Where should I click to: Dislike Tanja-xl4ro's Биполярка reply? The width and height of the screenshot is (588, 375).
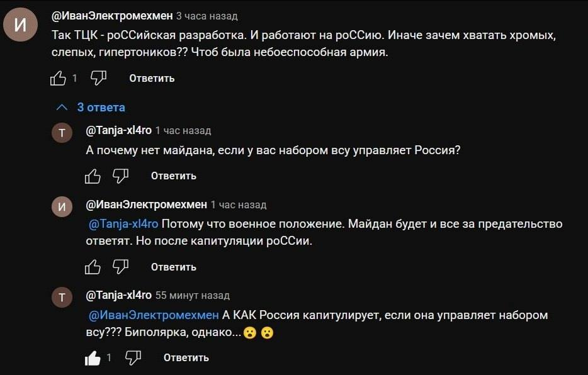click(133, 358)
